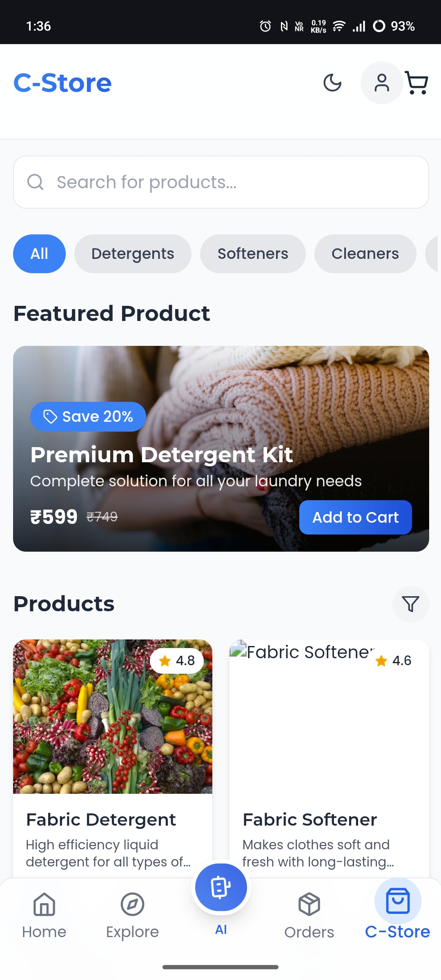This screenshot has width=441, height=980.
Task: Open the user profile icon
Action: click(x=382, y=82)
